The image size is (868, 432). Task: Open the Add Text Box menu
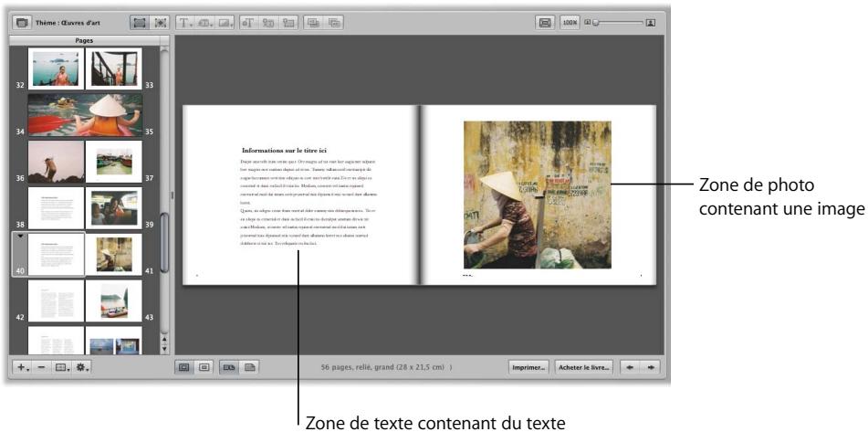[x=185, y=23]
